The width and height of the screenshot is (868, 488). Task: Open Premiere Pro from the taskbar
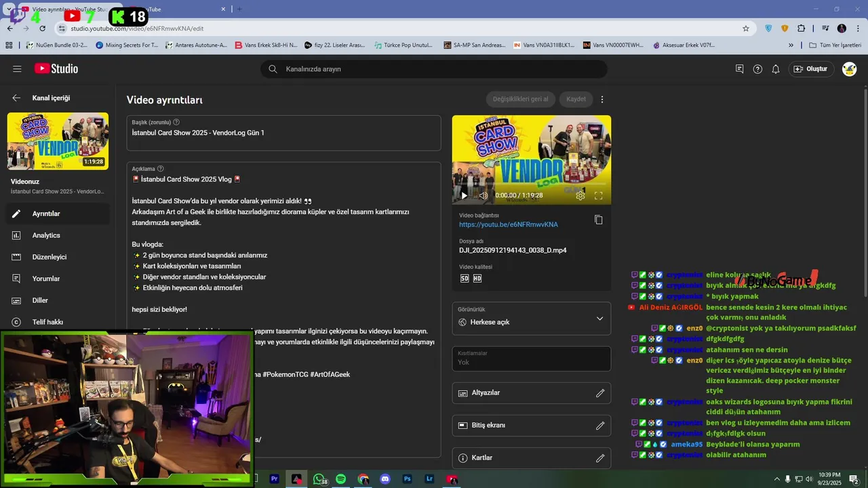click(x=275, y=479)
